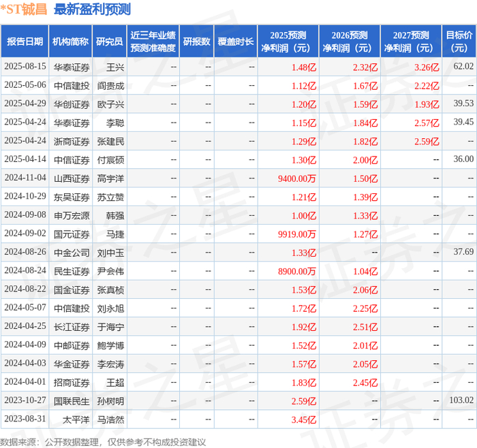This screenshot has height=448, width=477.
Task: Click analyst 李聪
Action: 115,123
